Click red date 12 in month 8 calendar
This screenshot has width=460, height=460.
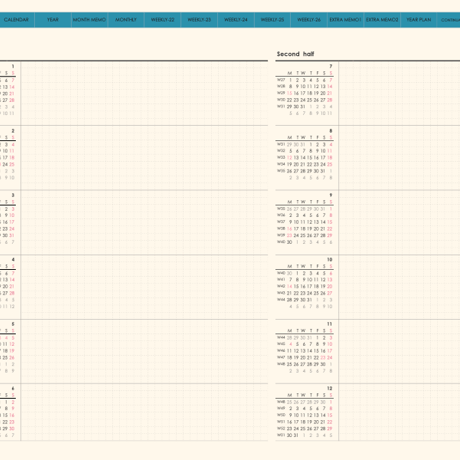pos(289,158)
